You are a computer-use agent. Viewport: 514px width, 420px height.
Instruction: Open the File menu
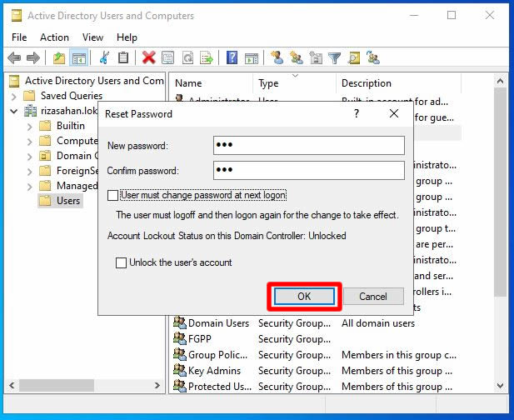pos(19,37)
